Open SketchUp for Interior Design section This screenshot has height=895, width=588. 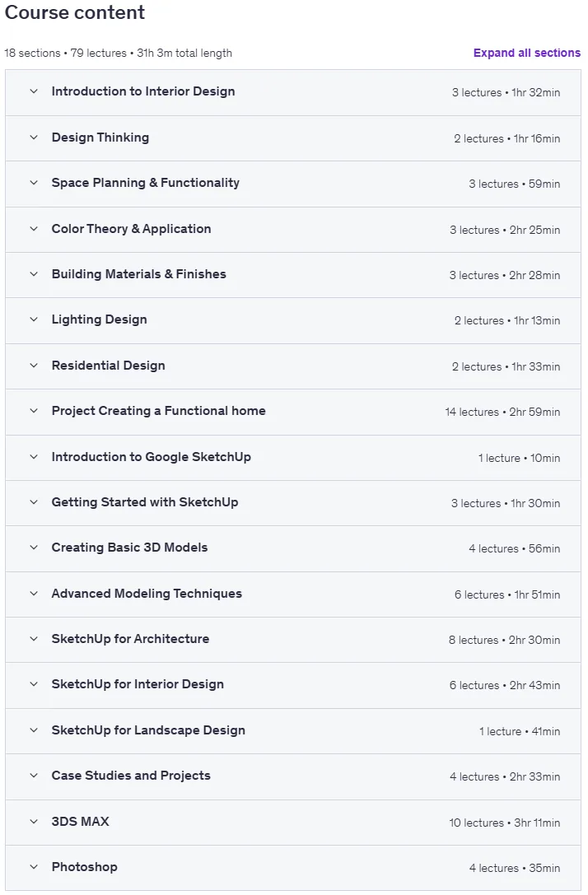tap(138, 684)
